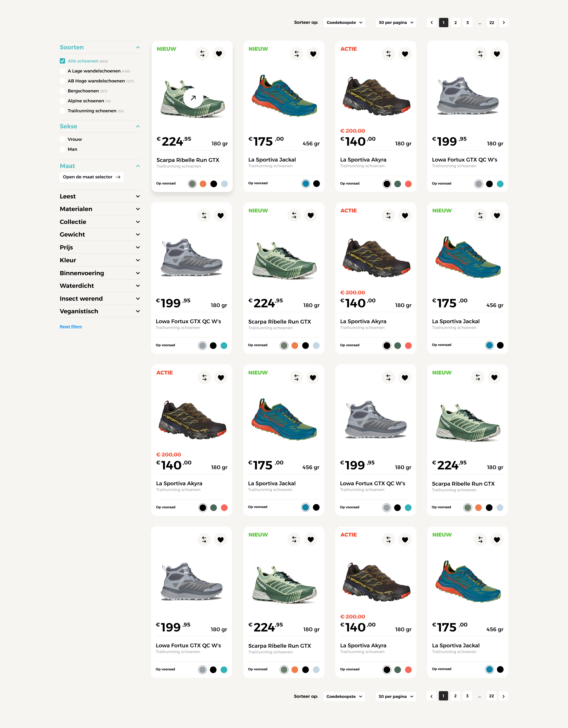Check the Man filter

62,149
